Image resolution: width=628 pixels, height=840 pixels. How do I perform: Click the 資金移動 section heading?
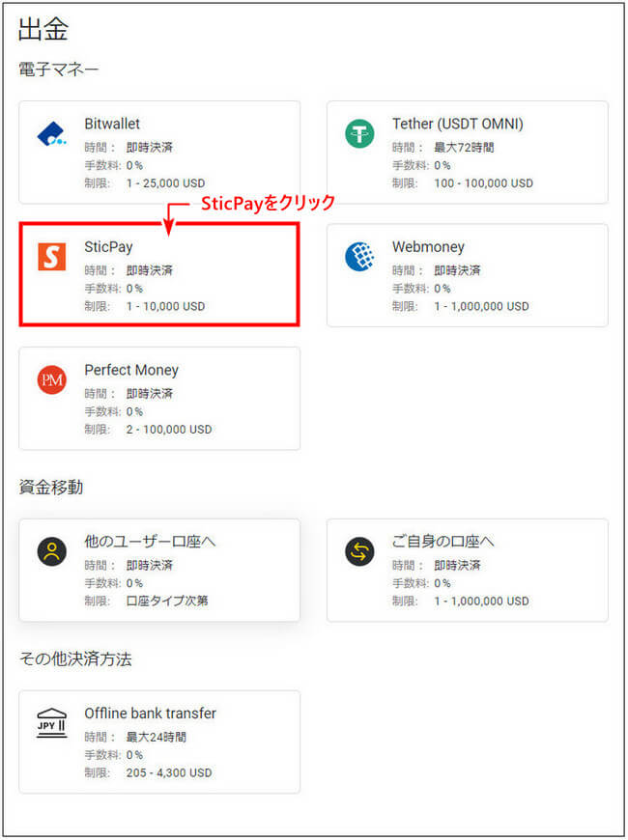pos(51,488)
